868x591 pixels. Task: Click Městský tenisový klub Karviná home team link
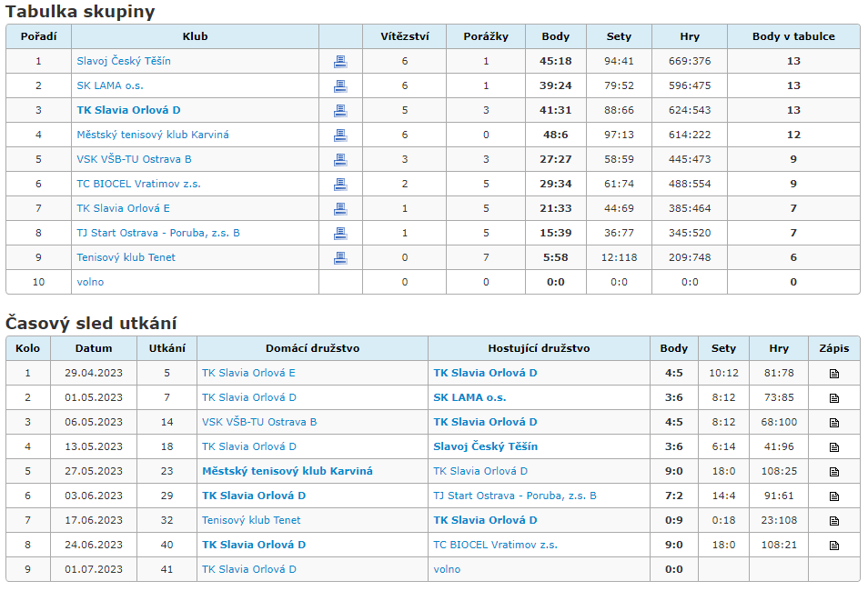[x=287, y=471]
